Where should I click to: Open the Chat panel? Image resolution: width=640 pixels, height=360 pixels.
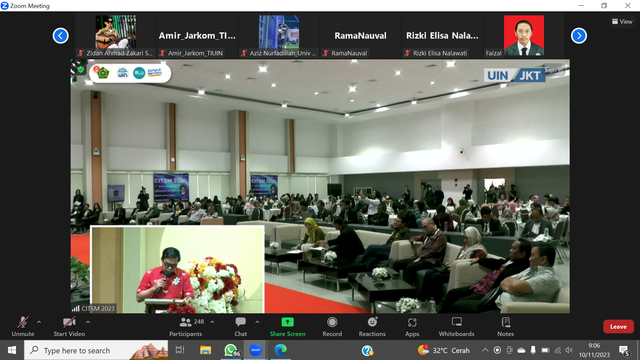[x=240, y=327]
